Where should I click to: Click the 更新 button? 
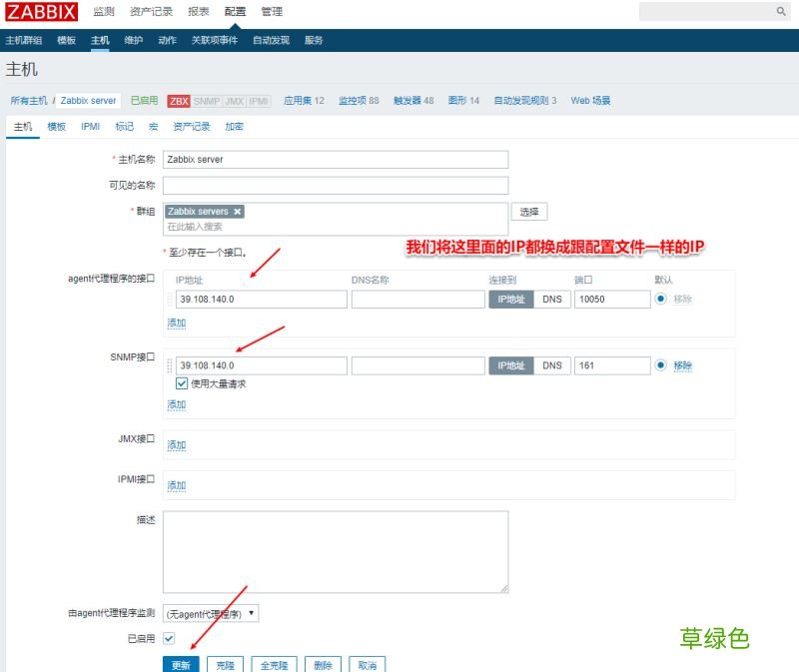tap(181, 664)
